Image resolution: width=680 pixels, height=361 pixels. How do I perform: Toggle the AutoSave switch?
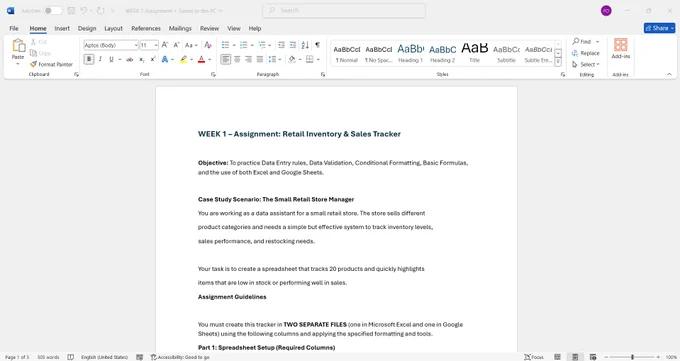(53, 10)
